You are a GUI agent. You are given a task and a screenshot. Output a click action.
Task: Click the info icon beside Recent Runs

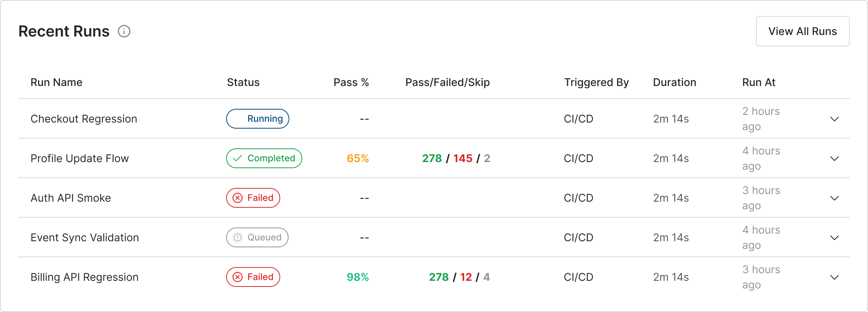124,31
